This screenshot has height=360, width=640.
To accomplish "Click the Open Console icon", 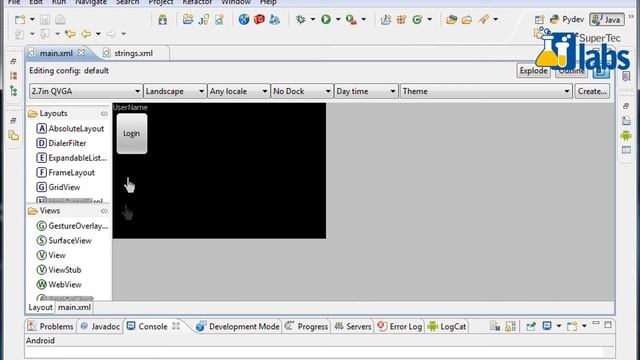I will pyautogui.click(x=572, y=326).
